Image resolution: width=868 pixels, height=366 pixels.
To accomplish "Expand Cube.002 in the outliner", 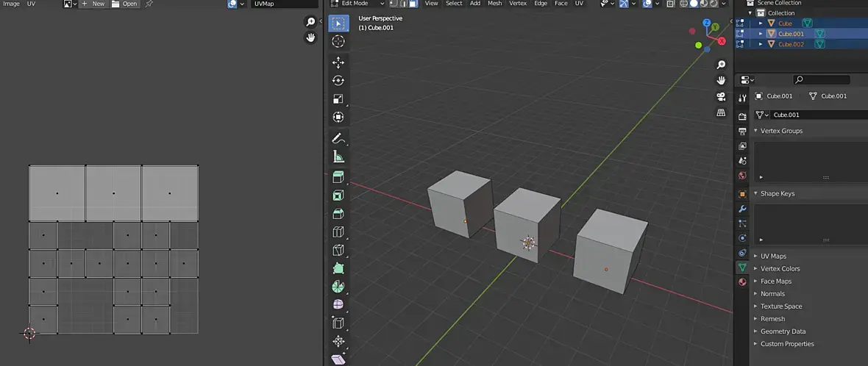I will 761,44.
